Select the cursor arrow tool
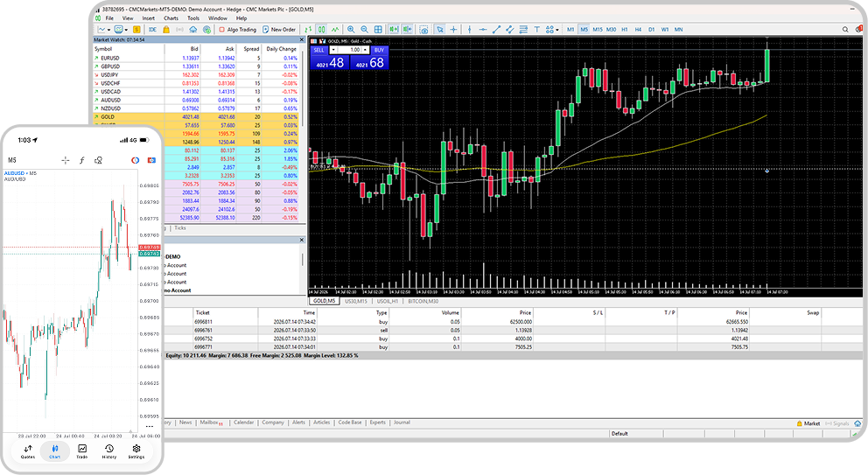The width and height of the screenshot is (868, 475). coord(440,30)
